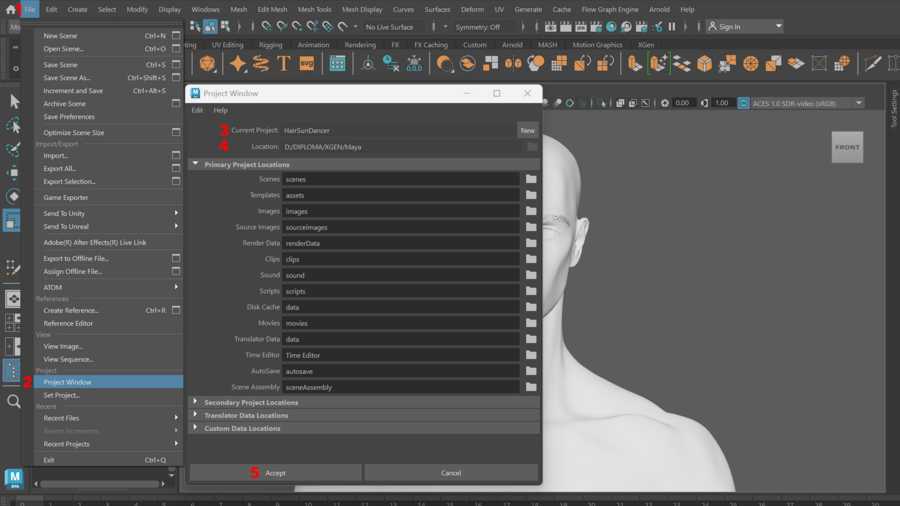900x506 pixels.
Task: Click folder icon beside AutoSave field
Action: 531,372
